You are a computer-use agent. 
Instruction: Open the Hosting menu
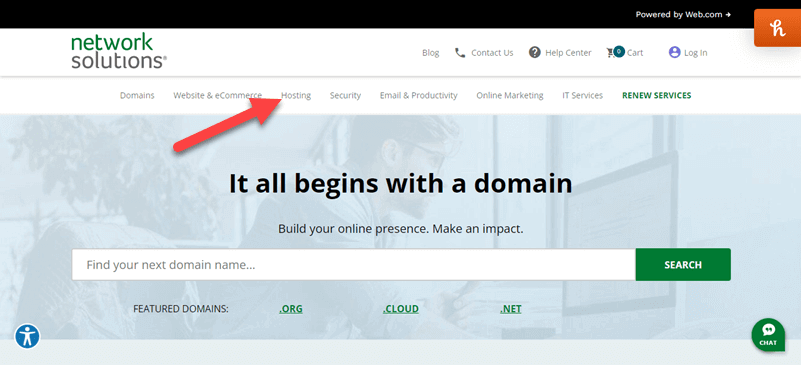296,95
